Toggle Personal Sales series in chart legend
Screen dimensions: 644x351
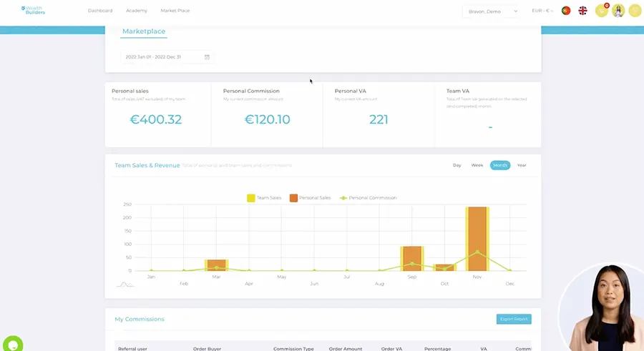point(310,198)
